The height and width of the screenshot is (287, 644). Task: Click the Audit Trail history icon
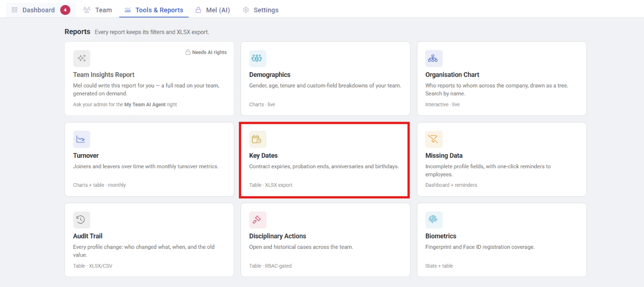[82, 220]
